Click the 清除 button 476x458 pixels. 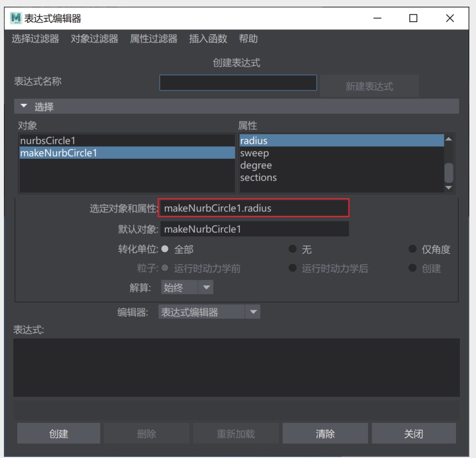click(325, 434)
